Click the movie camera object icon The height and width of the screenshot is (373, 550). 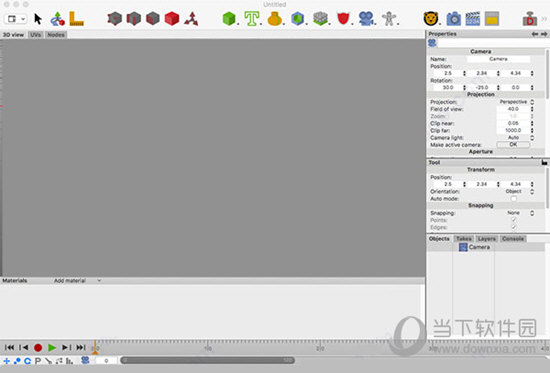click(x=366, y=19)
